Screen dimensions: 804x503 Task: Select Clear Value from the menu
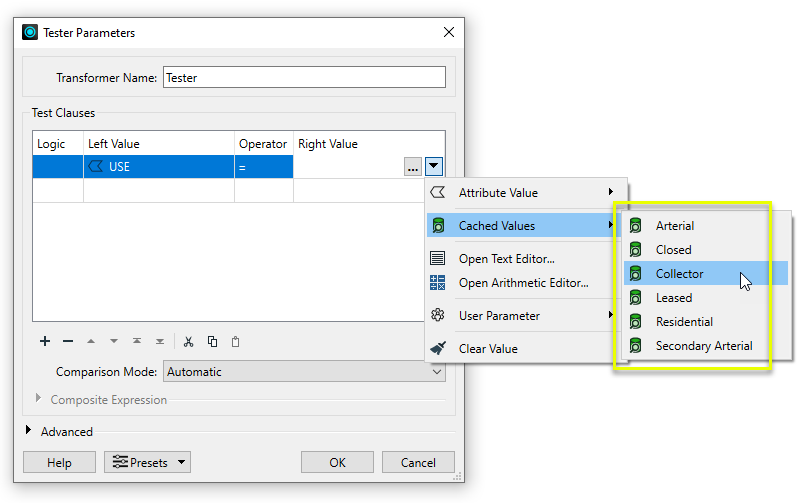tap(488, 349)
